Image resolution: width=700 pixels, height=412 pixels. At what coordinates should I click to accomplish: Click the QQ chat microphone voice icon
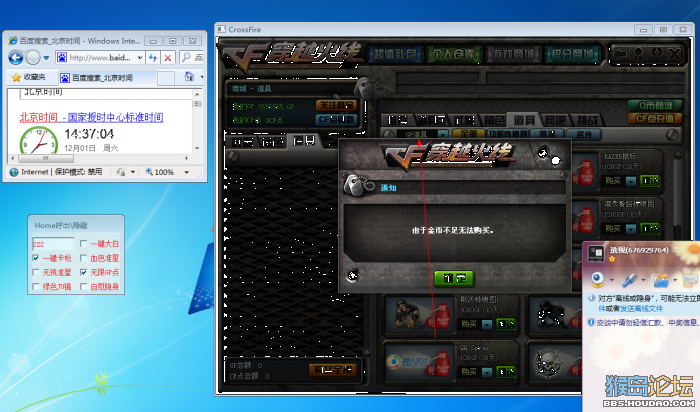coord(629,280)
